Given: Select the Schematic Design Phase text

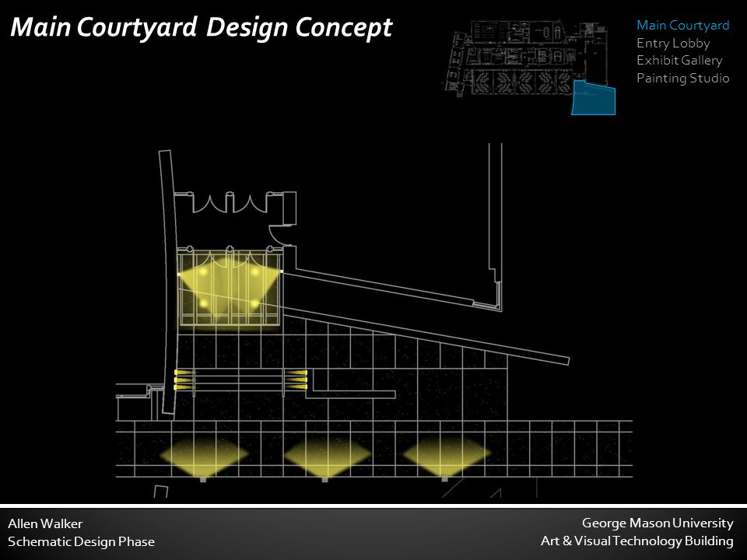Looking at the screenshot, I should click(81, 542).
